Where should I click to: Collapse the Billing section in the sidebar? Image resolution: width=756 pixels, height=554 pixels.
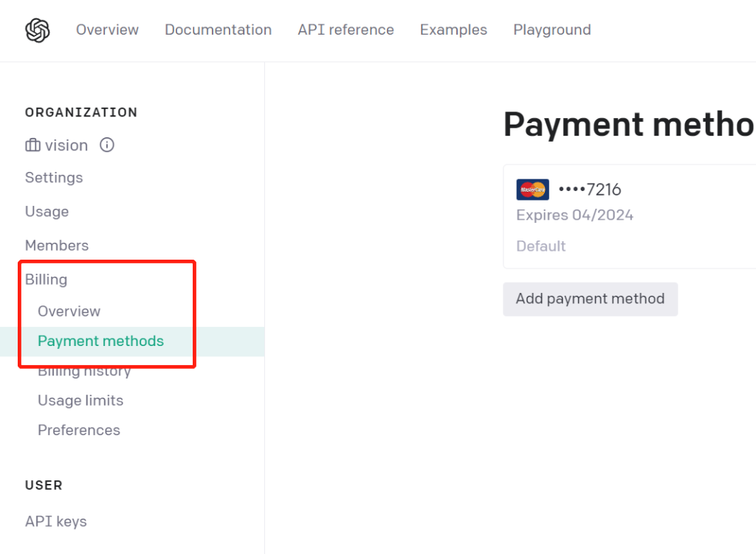pos(46,280)
